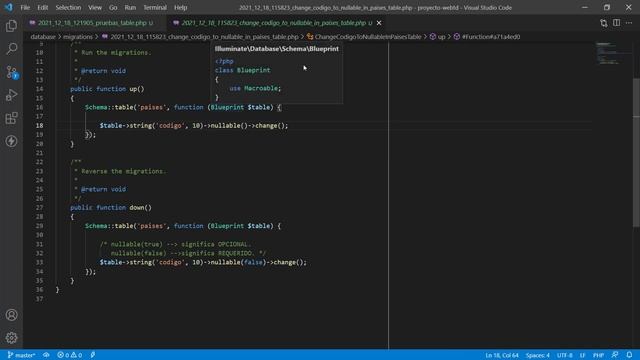Click the master branch indicator
Screen dimensions: 640x360
pos(21,355)
